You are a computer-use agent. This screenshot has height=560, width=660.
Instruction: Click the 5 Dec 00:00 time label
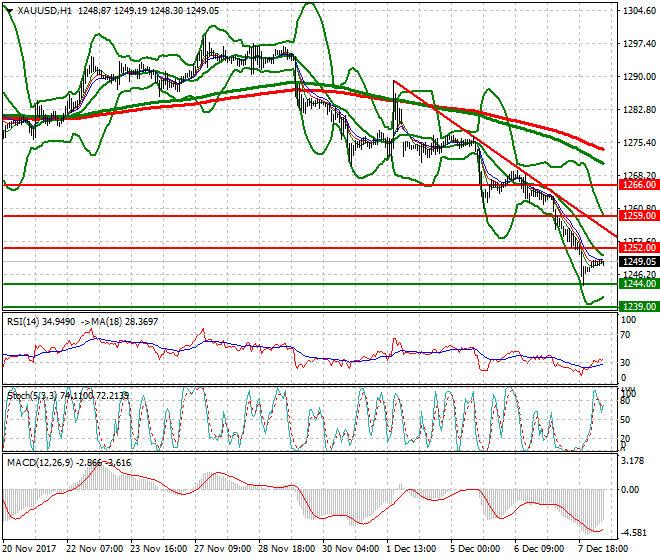476,549
